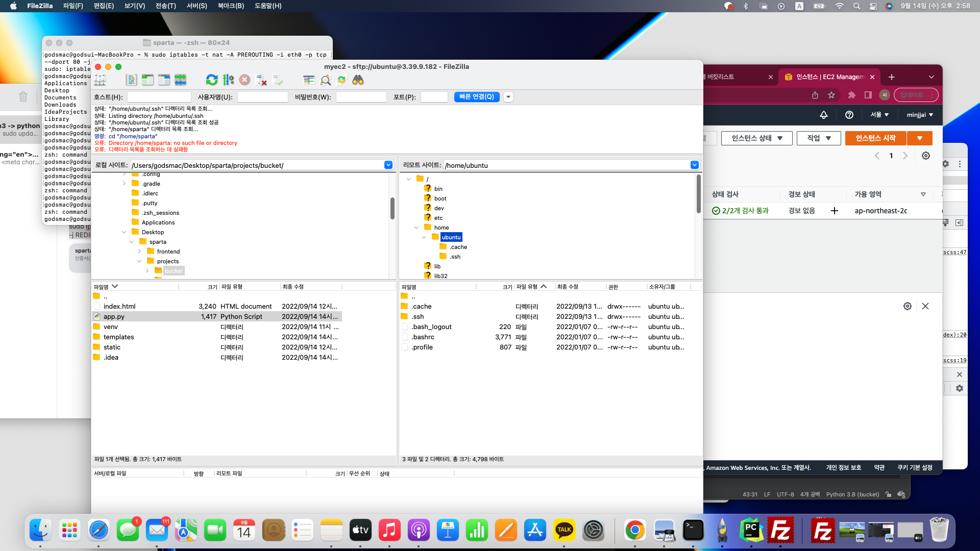Open the FileZilla Site Manager icon
The width and height of the screenshot is (980, 551).
[100, 80]
